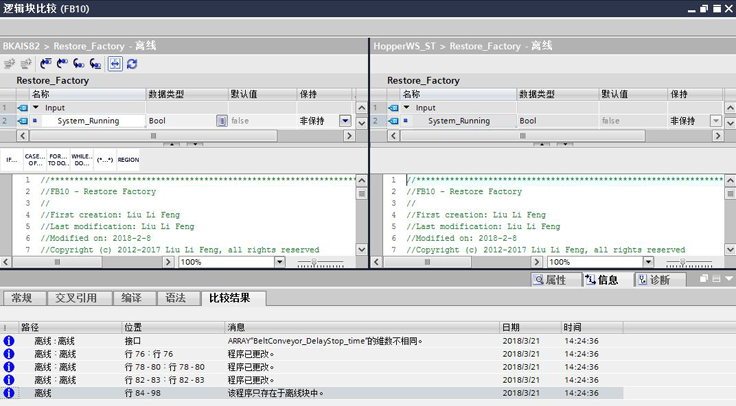Insert REGION code snippet button
Screen dimensions: 736x406
pyautogui.click(x=128, y=159)
